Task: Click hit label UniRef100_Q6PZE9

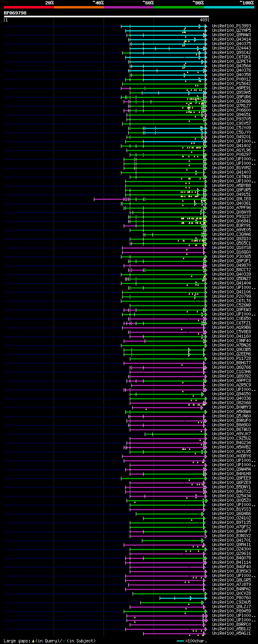Action: click(231, 483)
